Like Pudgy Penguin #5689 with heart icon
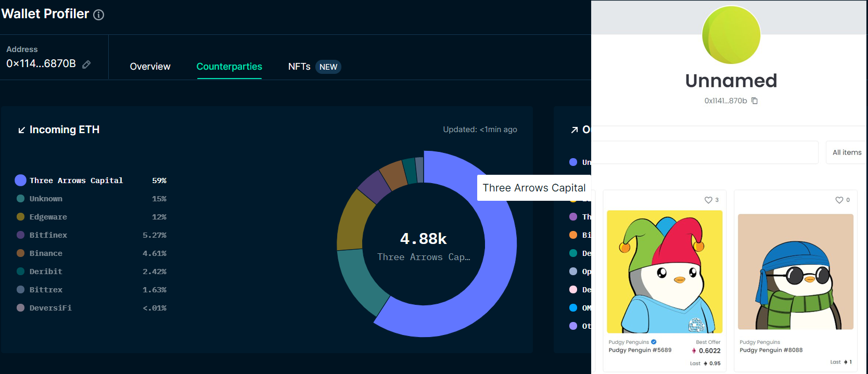The width and height of the screenshot is (868, 374). 708,200
